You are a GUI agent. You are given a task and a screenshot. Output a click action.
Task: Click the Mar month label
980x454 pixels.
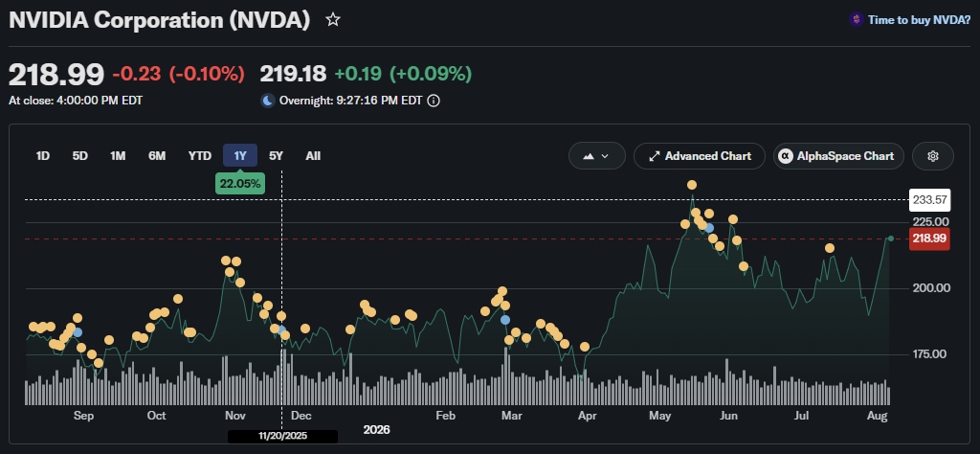click(512, 416)
